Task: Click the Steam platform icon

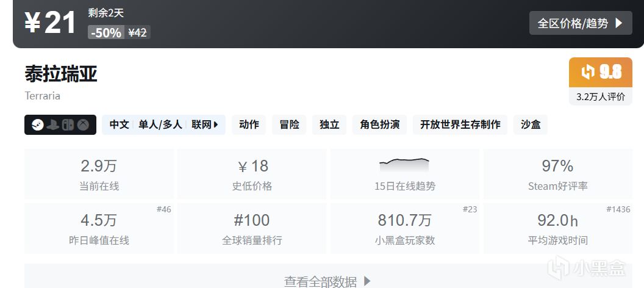Action: point(38,125)
